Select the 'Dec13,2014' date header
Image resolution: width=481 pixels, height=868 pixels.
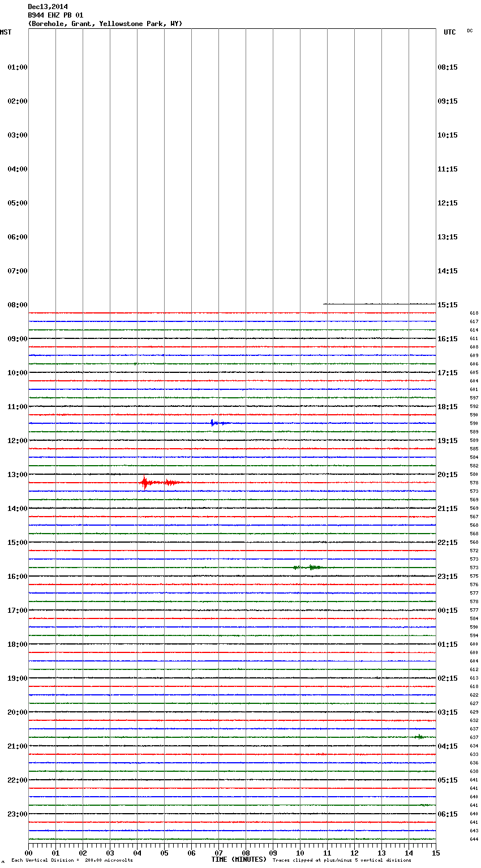coord(48,7)
